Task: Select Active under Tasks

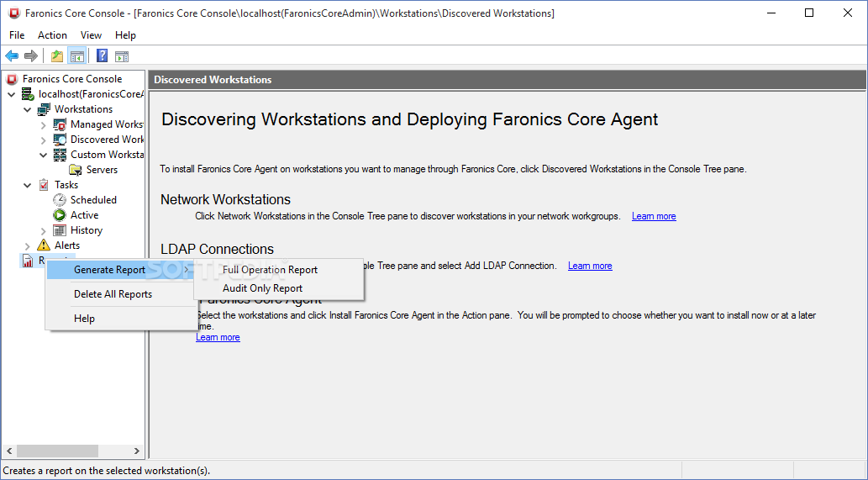Action: 84,215
